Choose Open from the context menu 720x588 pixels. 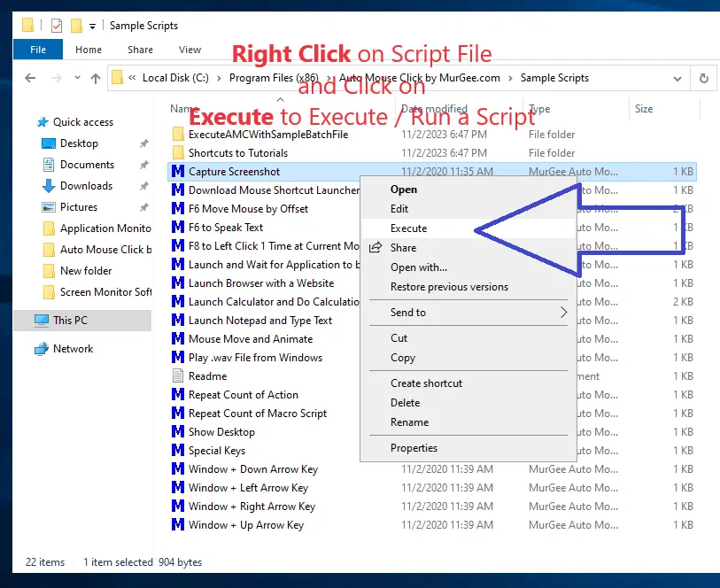pos(468,190)
